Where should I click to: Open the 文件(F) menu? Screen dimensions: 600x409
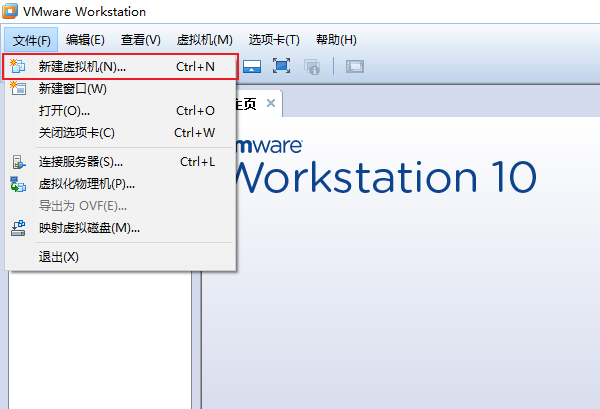pos(31,40)
